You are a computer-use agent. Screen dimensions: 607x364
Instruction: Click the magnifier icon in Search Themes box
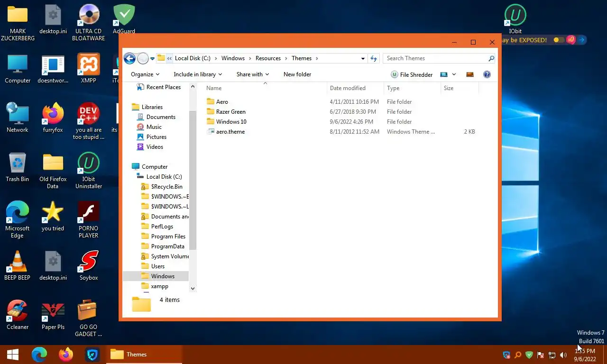491,58
